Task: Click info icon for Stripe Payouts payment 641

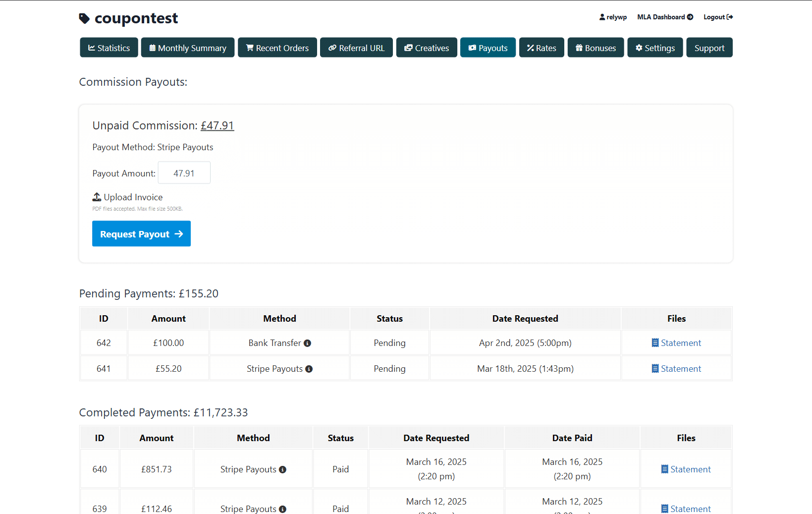Action: (x=309, y=369)
